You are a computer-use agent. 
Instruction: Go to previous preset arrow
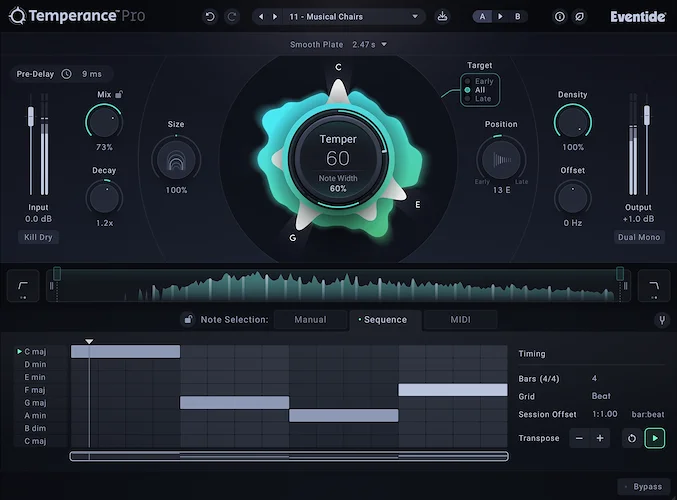pyautogui.click(x=261, y=17)
